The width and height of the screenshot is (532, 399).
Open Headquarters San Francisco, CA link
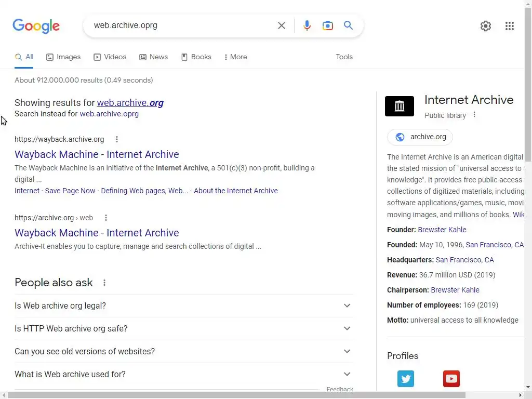click(465, 260)
